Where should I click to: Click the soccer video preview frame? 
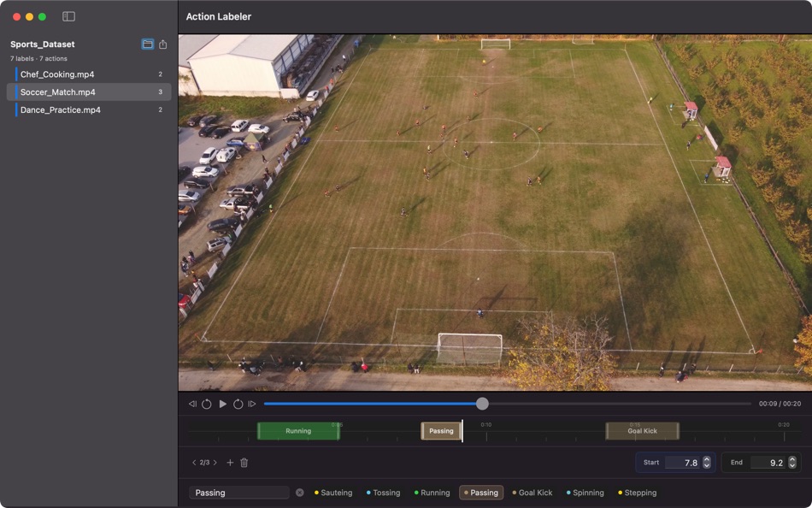[495, 213]
